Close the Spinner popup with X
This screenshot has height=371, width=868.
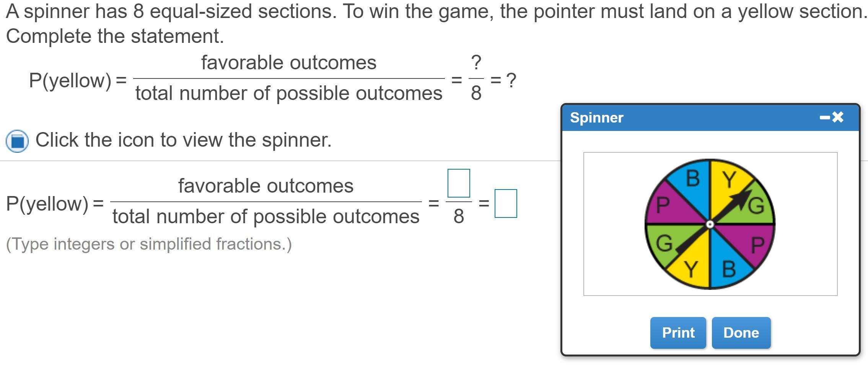837,117
